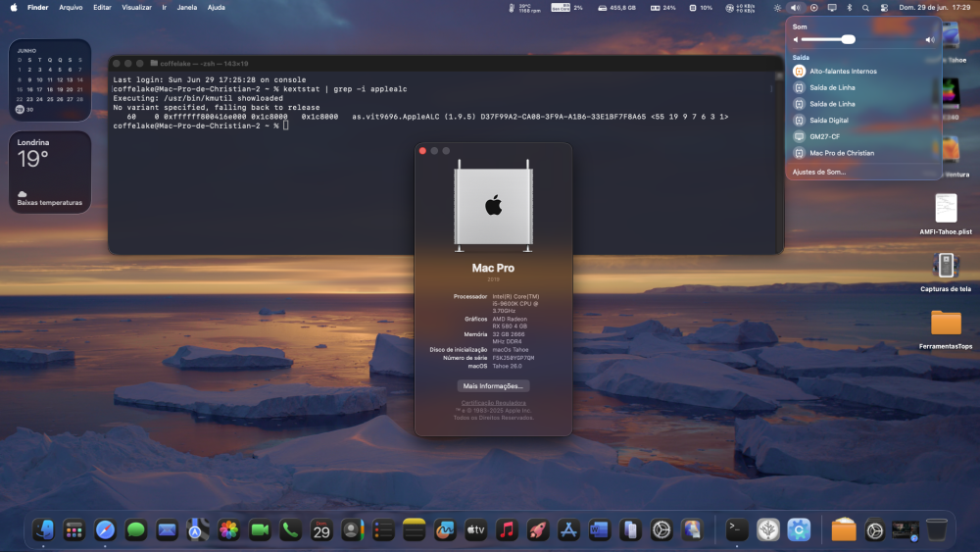This screenshot has height=552, width=980.
Task: Open the Control Center menu bar icon
Action: 884,8
